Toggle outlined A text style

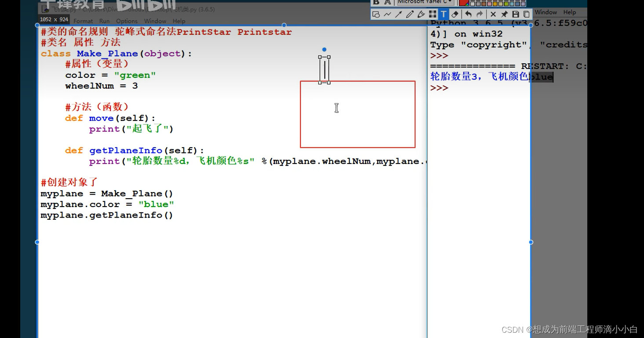(x=387, y=2)
